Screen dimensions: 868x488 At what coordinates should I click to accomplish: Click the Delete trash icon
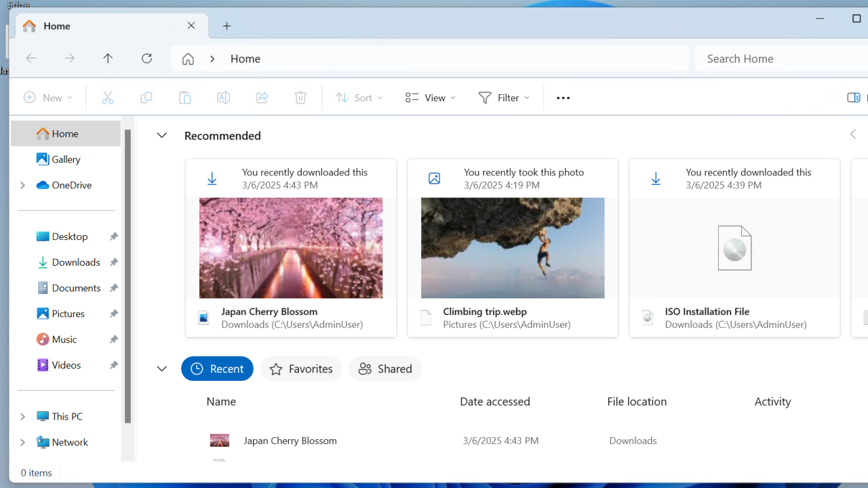click(300, 98)
